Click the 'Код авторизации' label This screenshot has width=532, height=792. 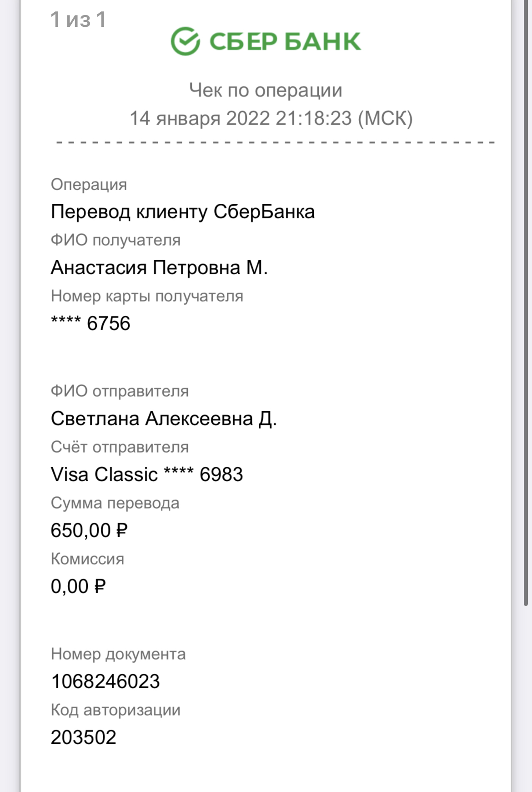pyautogui.click(x=115, y=710)
